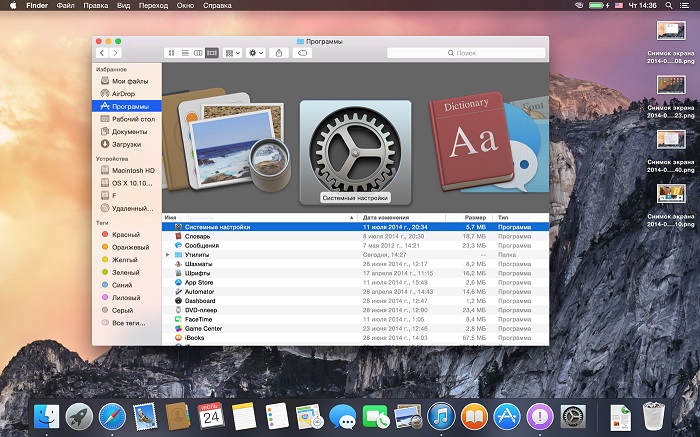Launch Mail from the Dock

(145, 417)
